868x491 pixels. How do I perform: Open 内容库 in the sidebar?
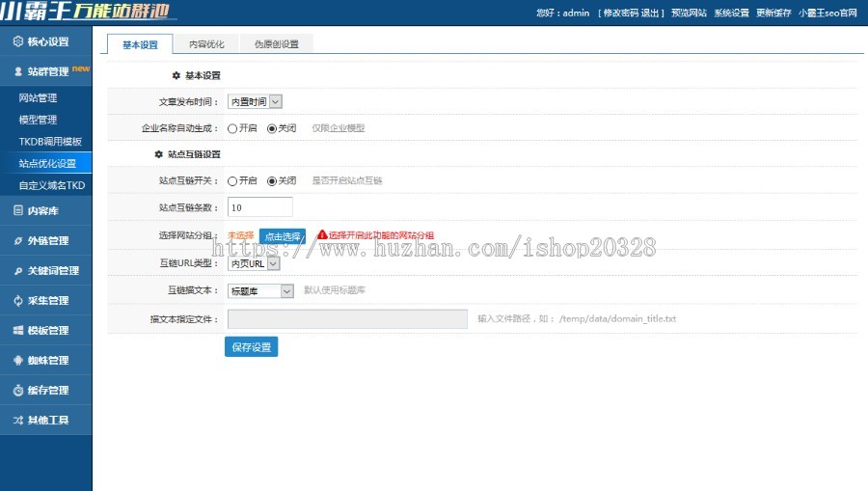[x=46, y=210]
